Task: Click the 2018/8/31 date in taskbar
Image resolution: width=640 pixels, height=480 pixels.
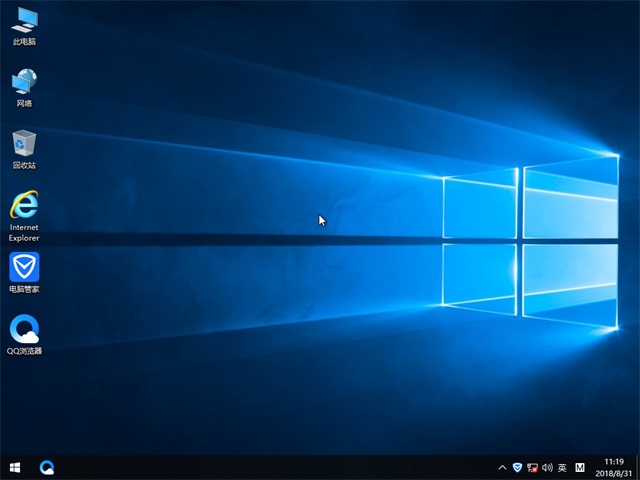Action: (x=615, y=473)
